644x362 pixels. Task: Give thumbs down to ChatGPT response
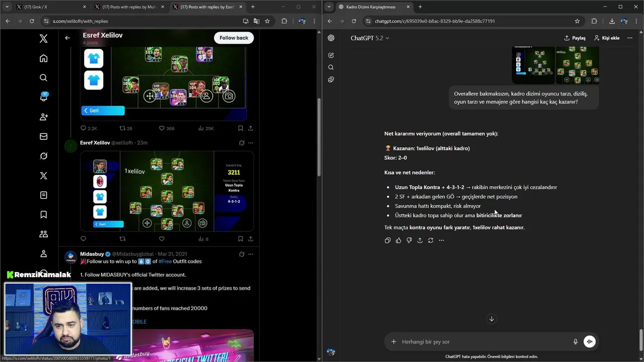[409, 240]
